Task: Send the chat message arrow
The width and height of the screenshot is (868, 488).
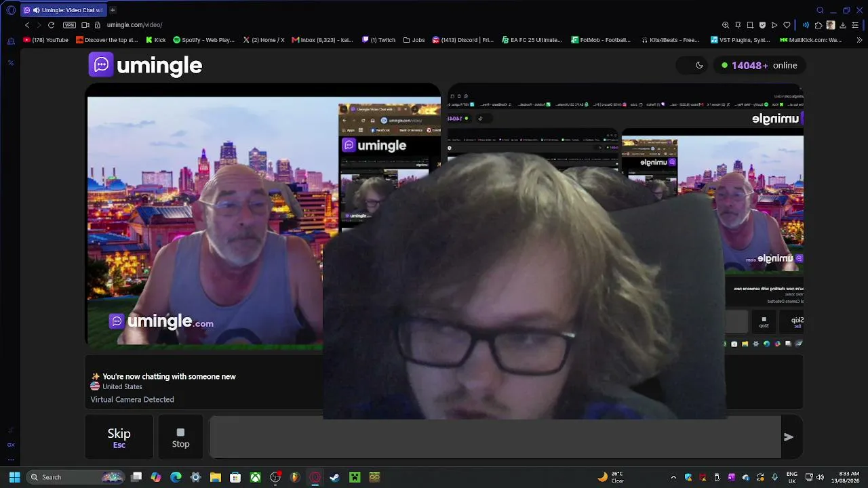Action: coord(789,437)
